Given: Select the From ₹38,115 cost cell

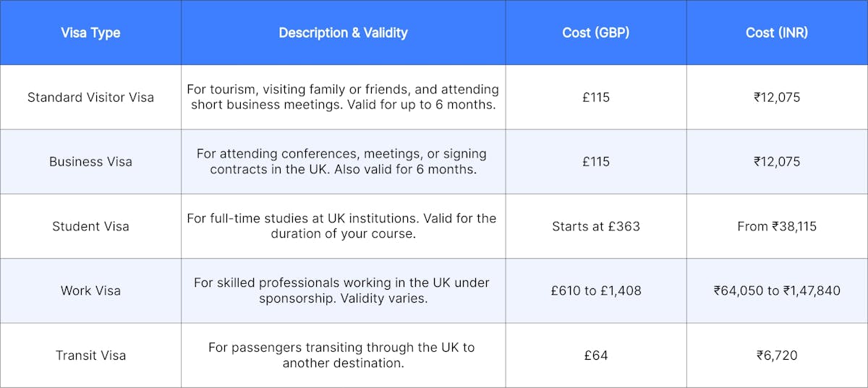Looking at the screenshot, I should 777,226.
